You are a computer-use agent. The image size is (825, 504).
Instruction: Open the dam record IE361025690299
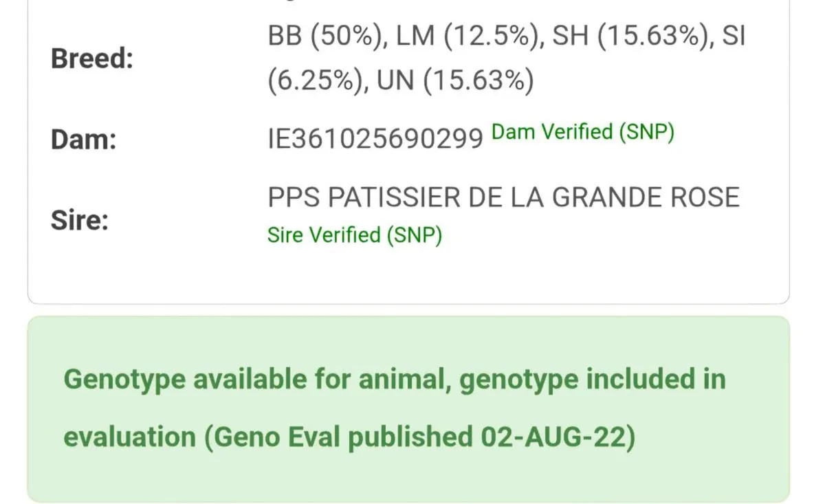[x=375, y=140]
